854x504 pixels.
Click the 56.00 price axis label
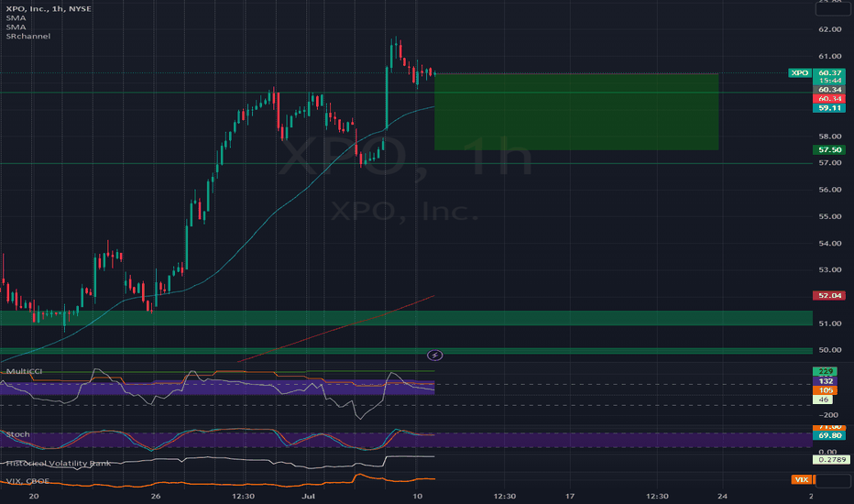[830, 190]
